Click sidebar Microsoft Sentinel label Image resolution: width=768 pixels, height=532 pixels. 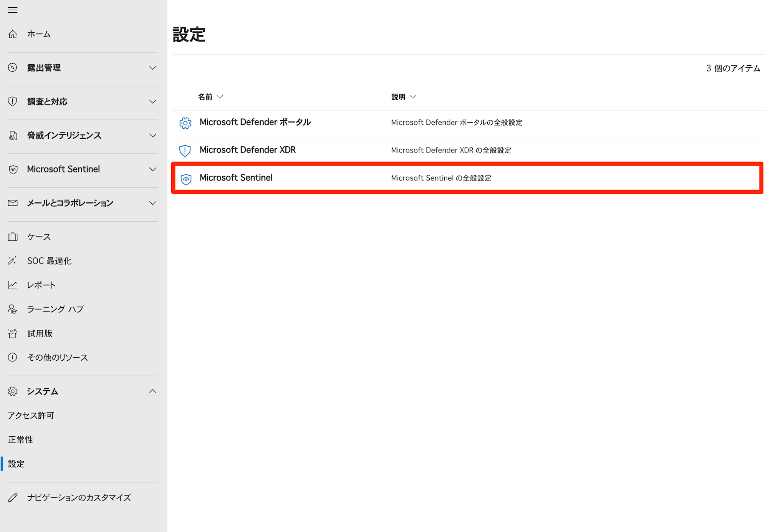point(63,169)
